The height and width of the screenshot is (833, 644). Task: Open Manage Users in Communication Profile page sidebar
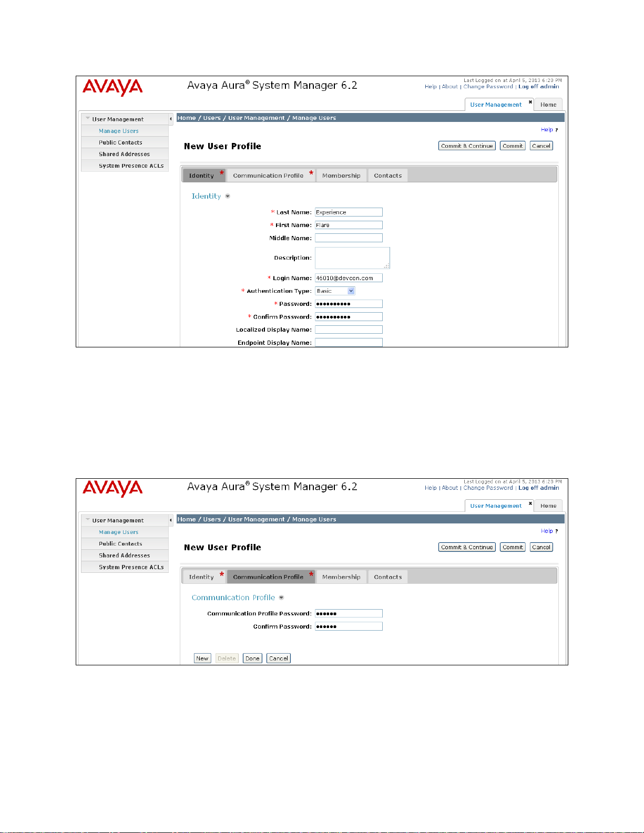[x=119, y=532]
